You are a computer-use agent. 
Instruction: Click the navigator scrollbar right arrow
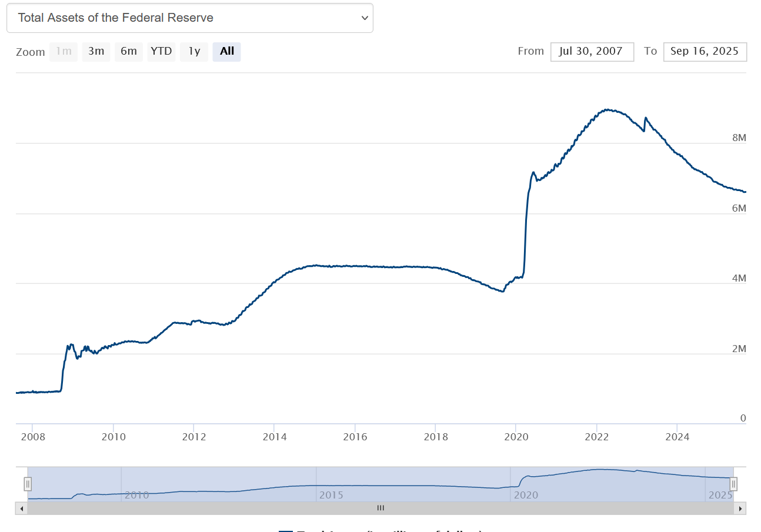click(x=740, y=508)
